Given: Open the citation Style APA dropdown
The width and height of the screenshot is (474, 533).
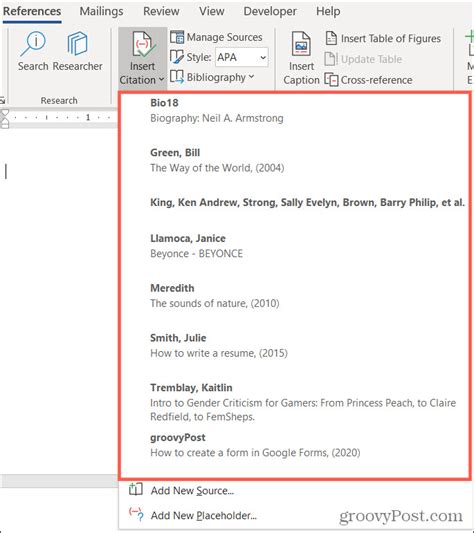Looking at the screenshot, I should pyautogui.click(x=241, y=57).
